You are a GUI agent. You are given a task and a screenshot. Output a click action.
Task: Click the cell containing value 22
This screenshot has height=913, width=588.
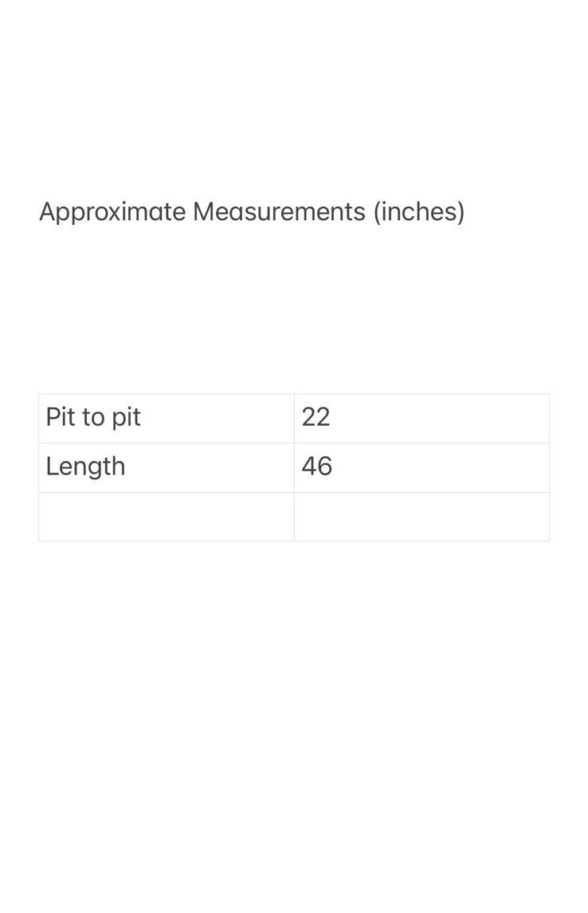[x=421, y=419]
